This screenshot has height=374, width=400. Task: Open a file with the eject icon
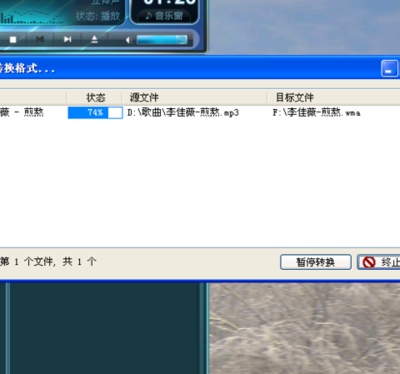(95, 40)
